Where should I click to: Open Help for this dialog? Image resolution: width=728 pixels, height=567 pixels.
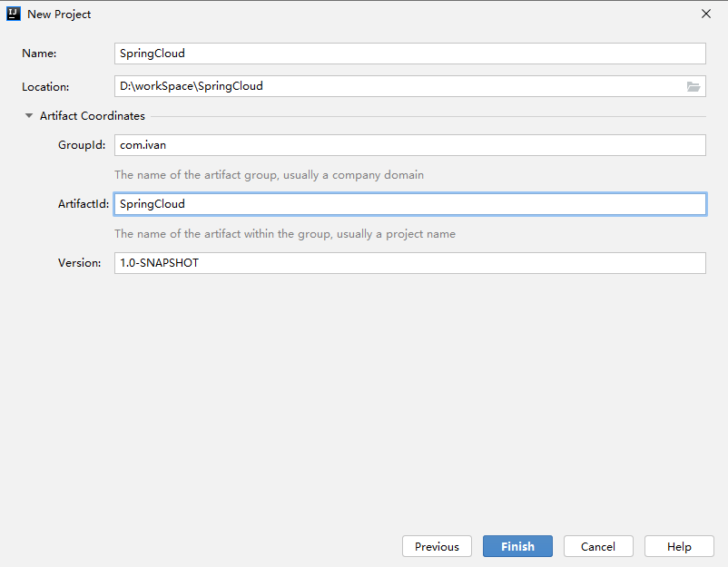pos(679,546)
